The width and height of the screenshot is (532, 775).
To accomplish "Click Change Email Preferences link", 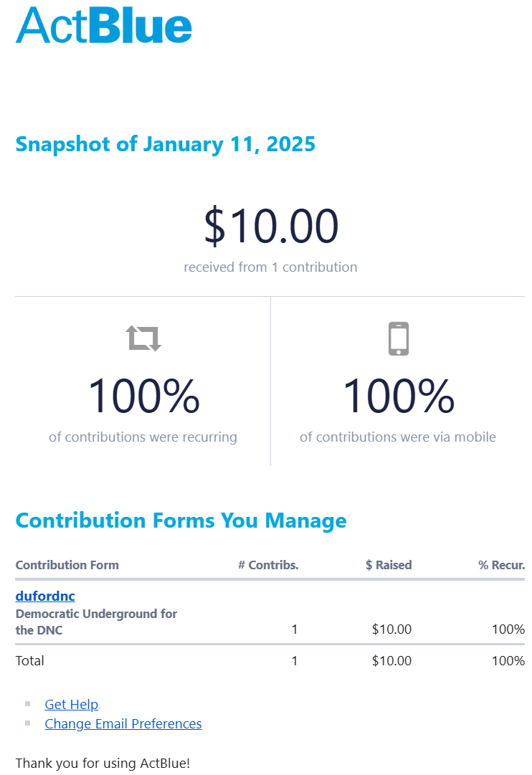I will (123, 723).
